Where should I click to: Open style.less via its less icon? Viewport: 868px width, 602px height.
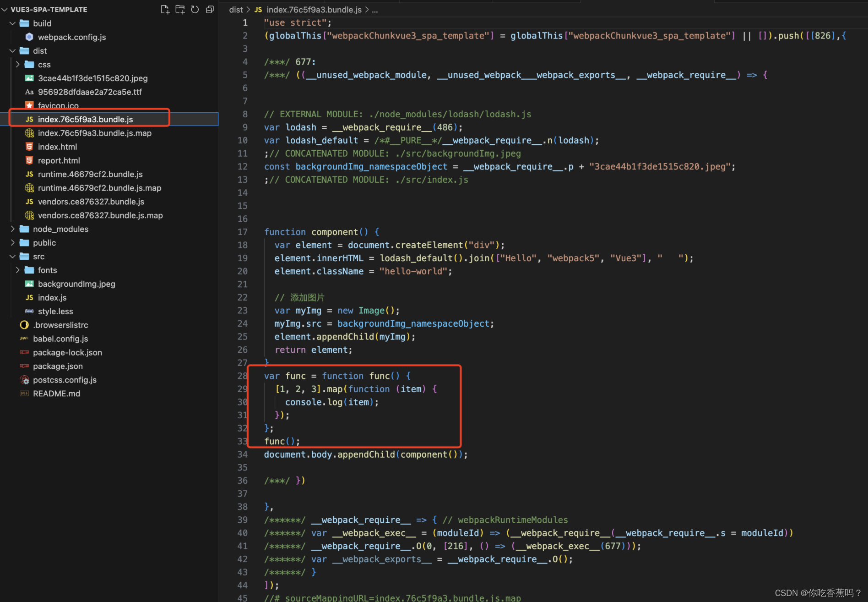29,312
